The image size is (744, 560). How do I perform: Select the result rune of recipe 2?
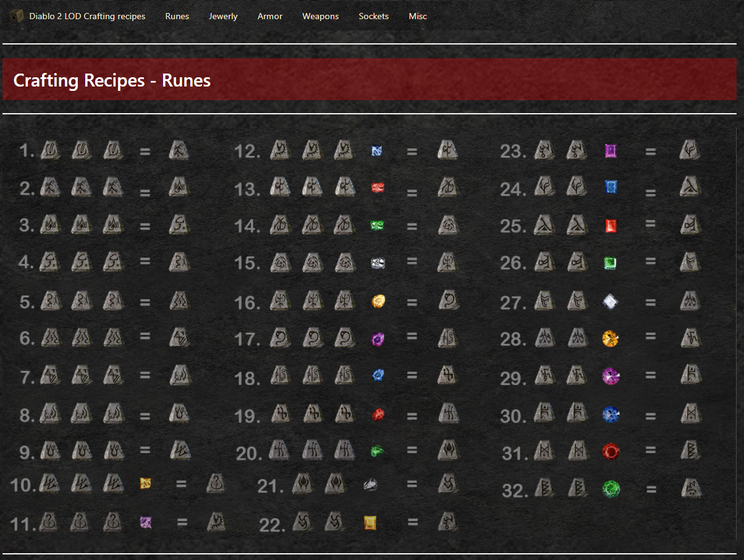click(x=179, y=187)
